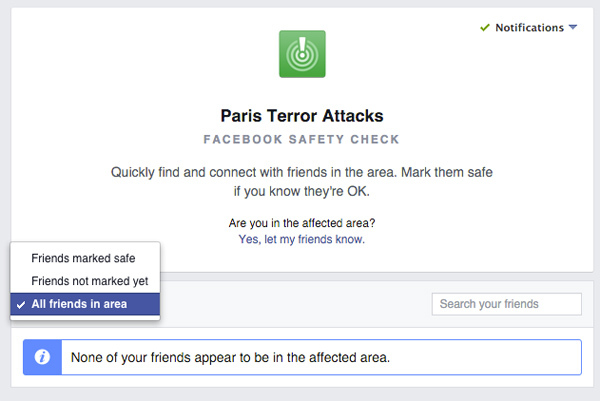Click the blue info icon
Image resolution: width=600 pixels, height=401 pixels.
(43, 357)
